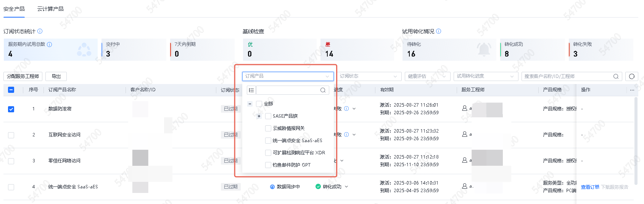The height and width of the screenshot is (204, 644).
Task: Click the 分配服务工程师 button
Action: 23,76
